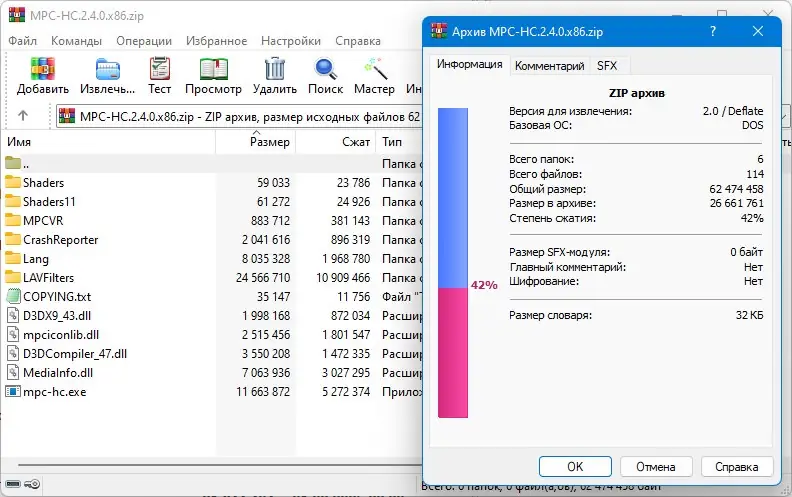Click the '32 КБ' dictionary size value

[750, 315]
